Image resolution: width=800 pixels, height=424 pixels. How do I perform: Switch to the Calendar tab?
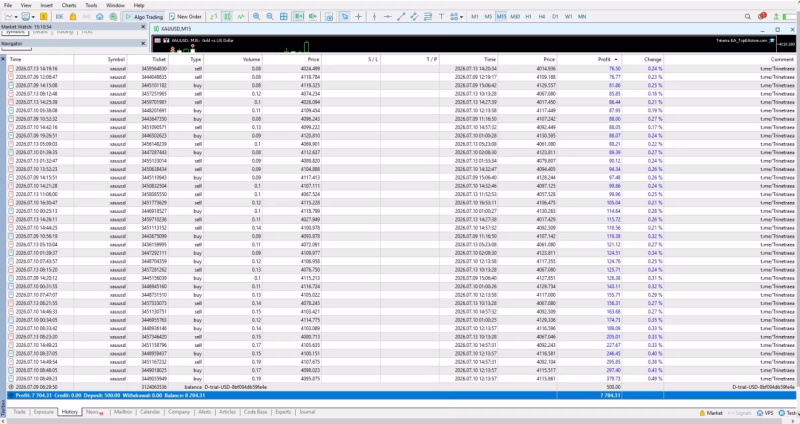click(150, 412)
